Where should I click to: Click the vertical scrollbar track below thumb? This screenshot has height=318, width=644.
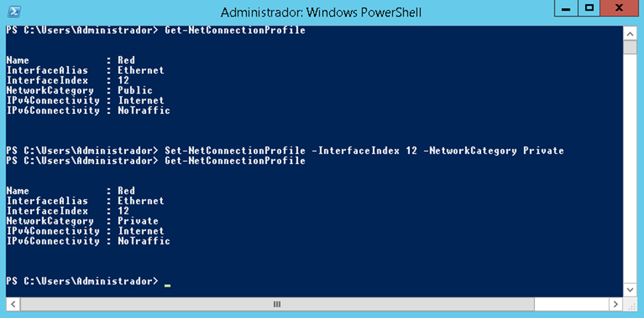(629, 168)
